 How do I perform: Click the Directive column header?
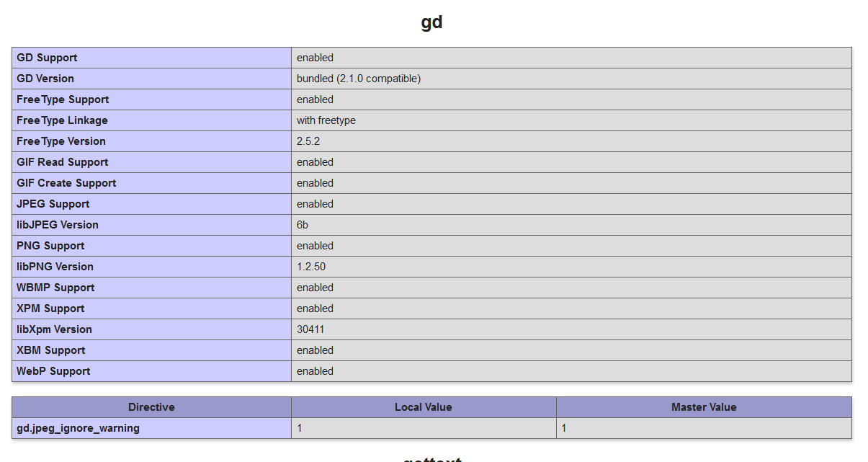tap(151, 407)
